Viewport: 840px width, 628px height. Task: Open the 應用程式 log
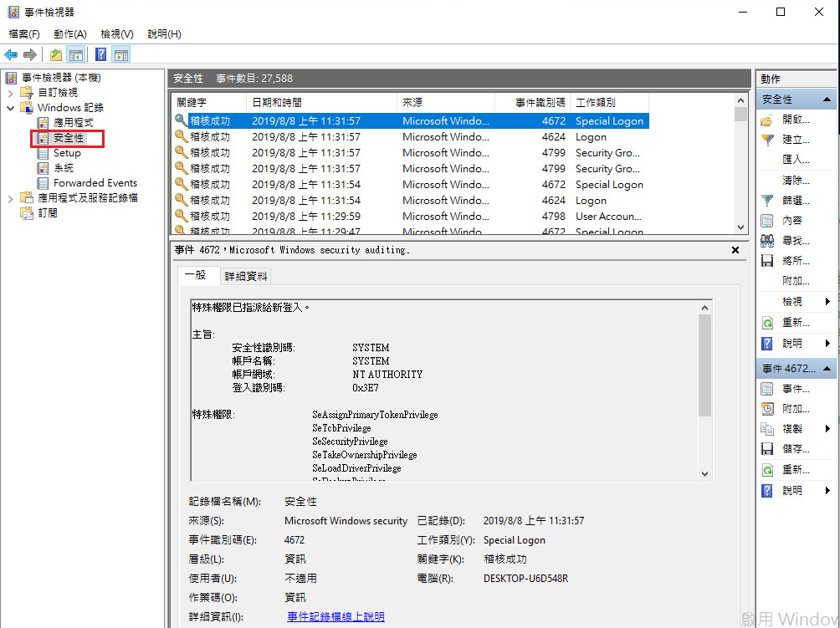click(x=73, y=123)
